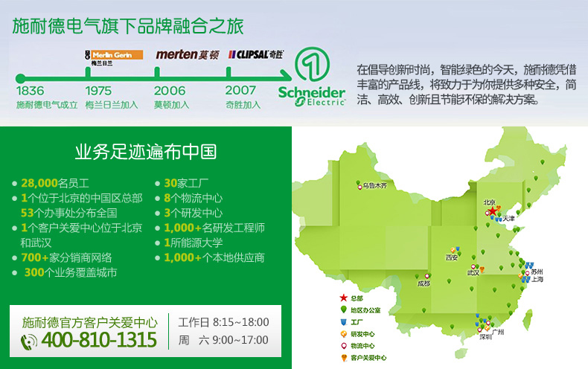588x369 pixels.
Task: Select the 1836 start point on the timeline
Action: (x=20, y=77)
